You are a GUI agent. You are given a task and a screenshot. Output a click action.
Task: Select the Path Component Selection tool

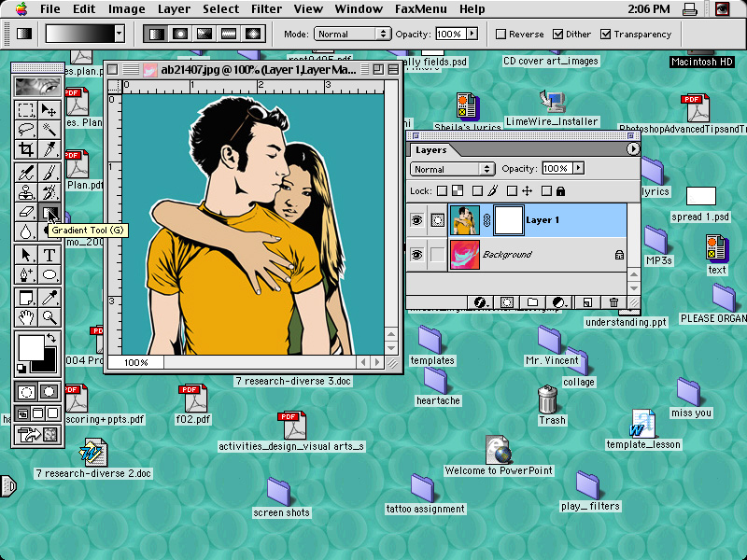[26, 255]
